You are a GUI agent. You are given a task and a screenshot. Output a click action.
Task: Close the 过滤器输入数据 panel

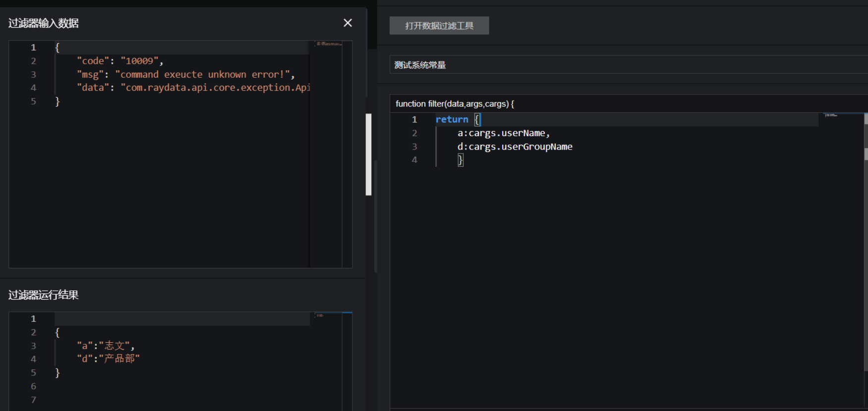(x=347, y=23)
